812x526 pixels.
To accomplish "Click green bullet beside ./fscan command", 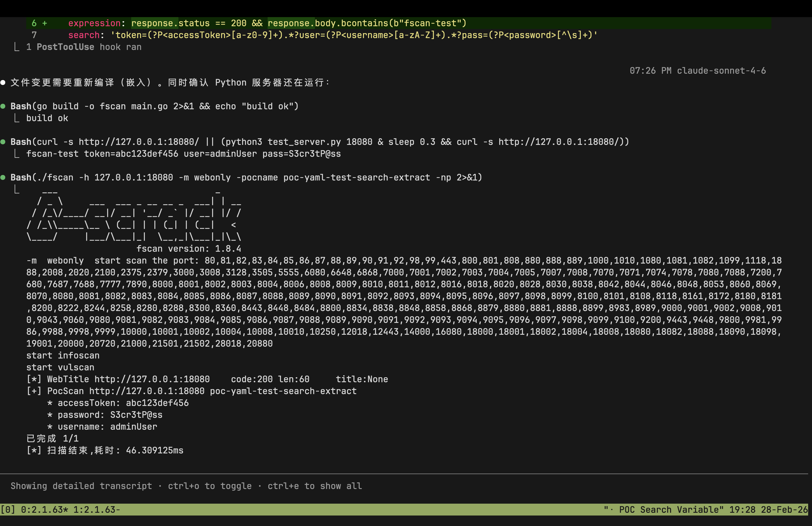I will (x=3, y=177).
